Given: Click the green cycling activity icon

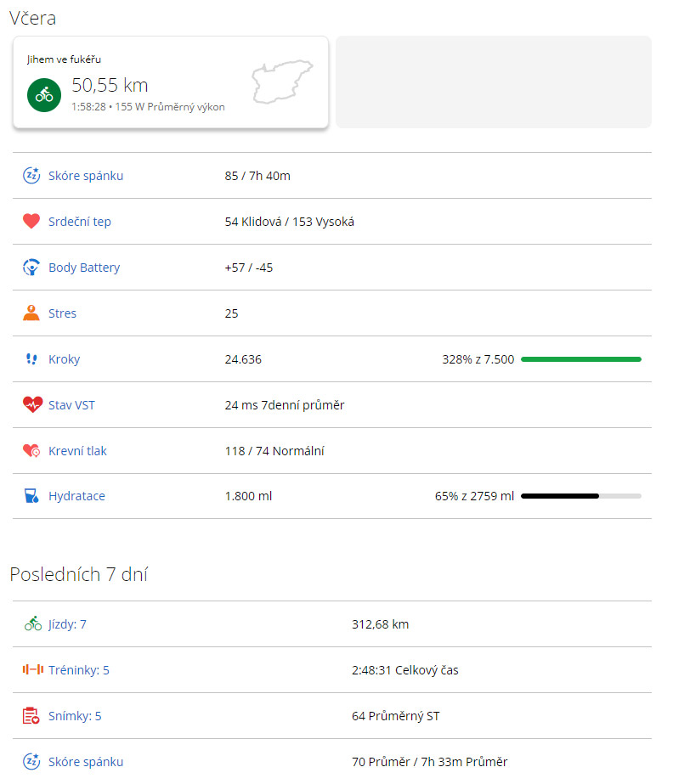Looking at the screenshot, I should pos(44,94).
